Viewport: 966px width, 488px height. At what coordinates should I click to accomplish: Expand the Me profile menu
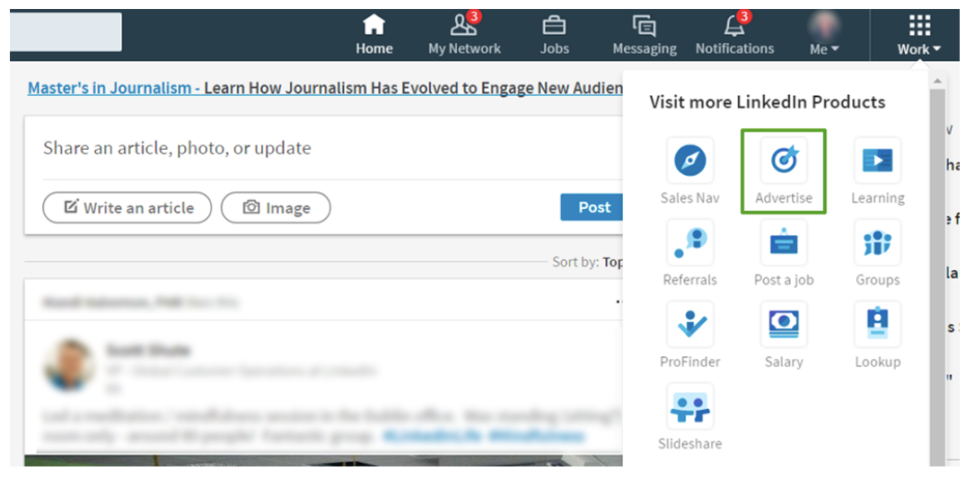point(824,35)
